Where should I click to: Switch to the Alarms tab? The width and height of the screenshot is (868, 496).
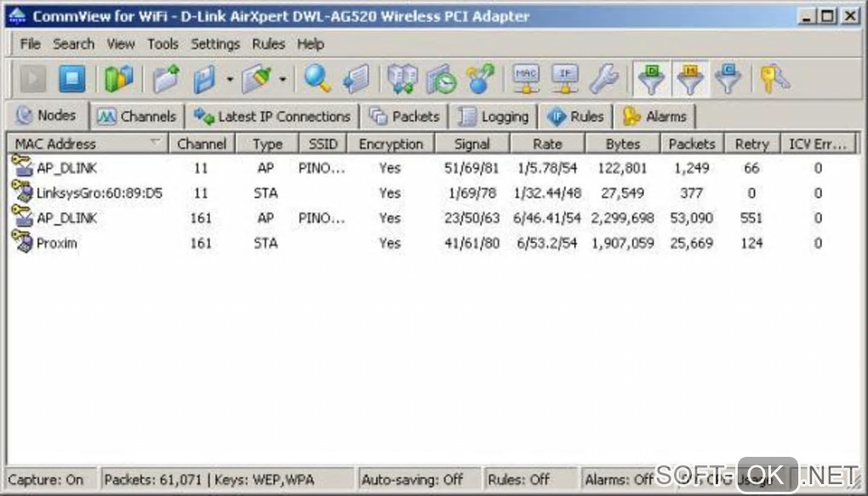[655, 117]
